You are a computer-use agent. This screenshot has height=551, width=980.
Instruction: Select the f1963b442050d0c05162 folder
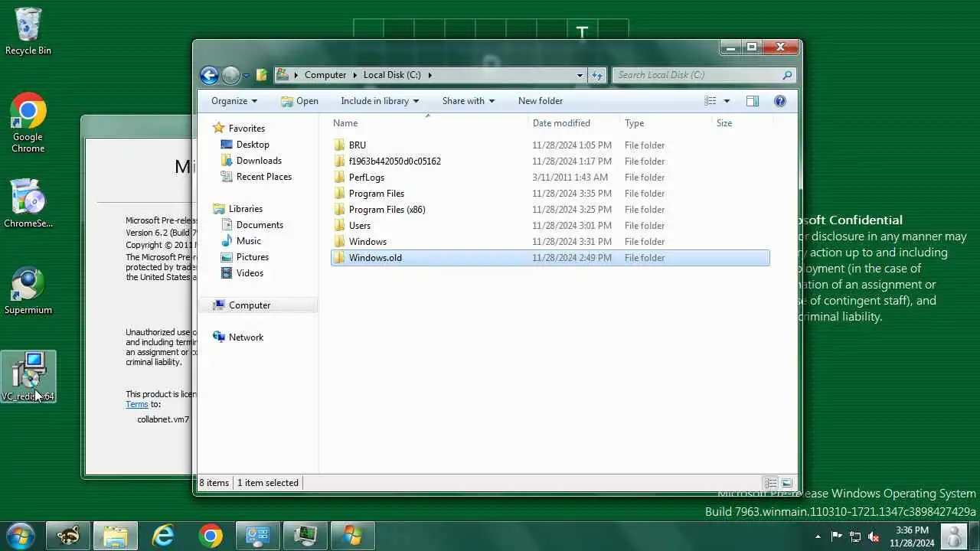[x=550, y=161]
